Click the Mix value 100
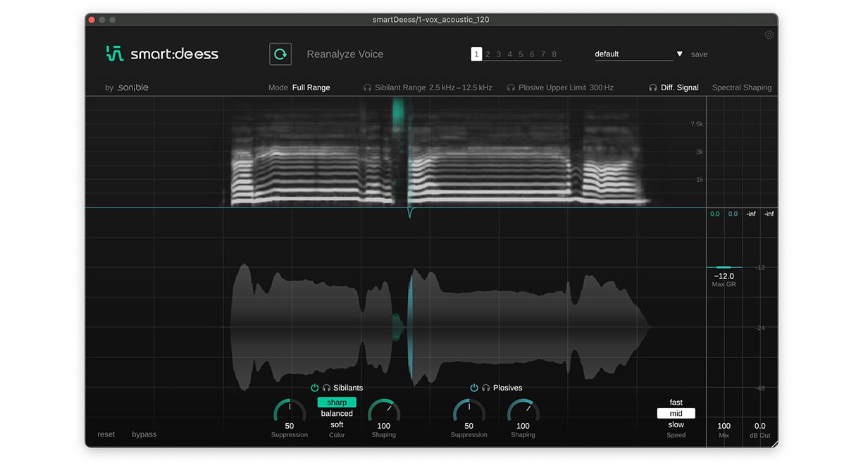 pos(724,426)
